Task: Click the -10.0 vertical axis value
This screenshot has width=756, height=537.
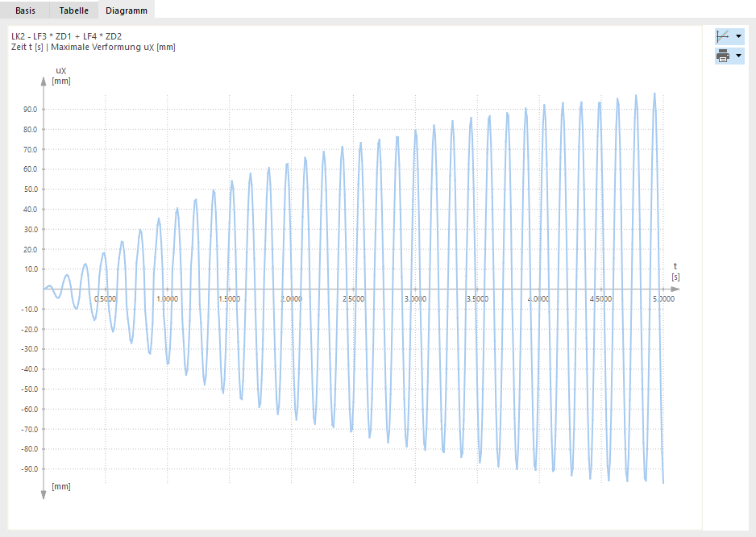Action: (29, 310)
